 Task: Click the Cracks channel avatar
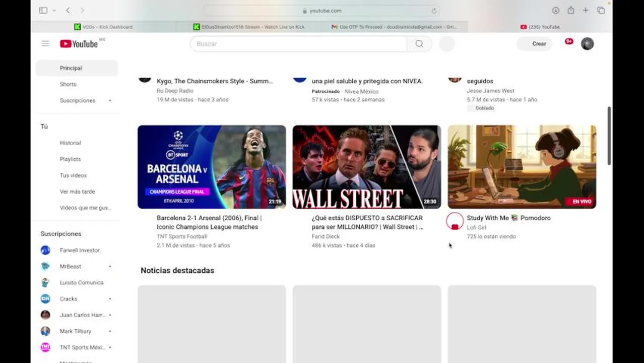tap(45, 298)
